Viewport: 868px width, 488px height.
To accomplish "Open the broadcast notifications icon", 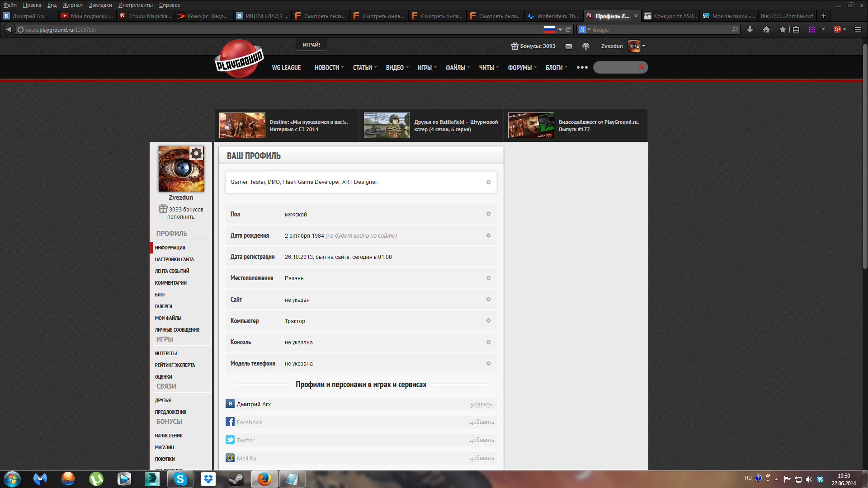I will pos(586,47).
